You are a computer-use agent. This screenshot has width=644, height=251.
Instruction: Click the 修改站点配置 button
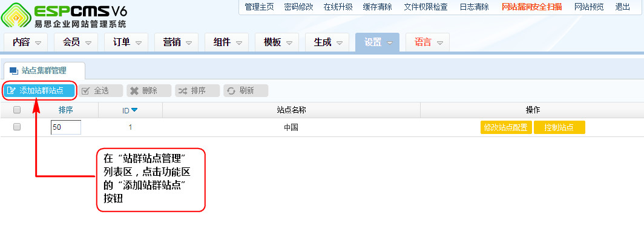click(x=506, y=127)
